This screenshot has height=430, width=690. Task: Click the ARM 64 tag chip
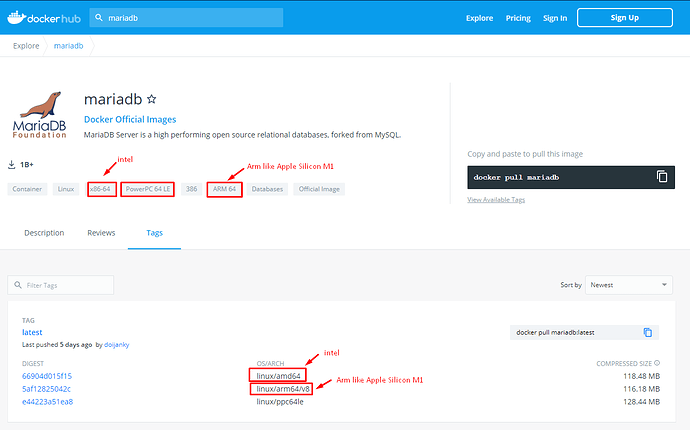coord(224,189)
